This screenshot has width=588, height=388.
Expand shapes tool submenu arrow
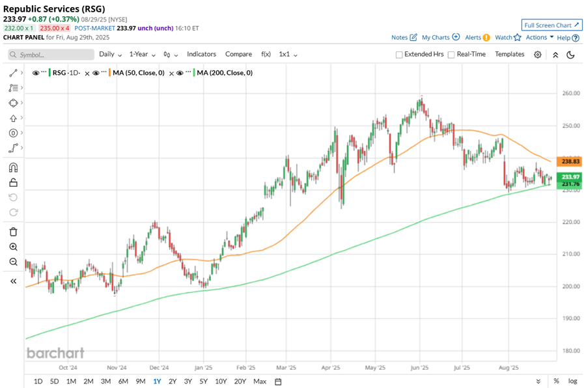click(x=21, y=103)
